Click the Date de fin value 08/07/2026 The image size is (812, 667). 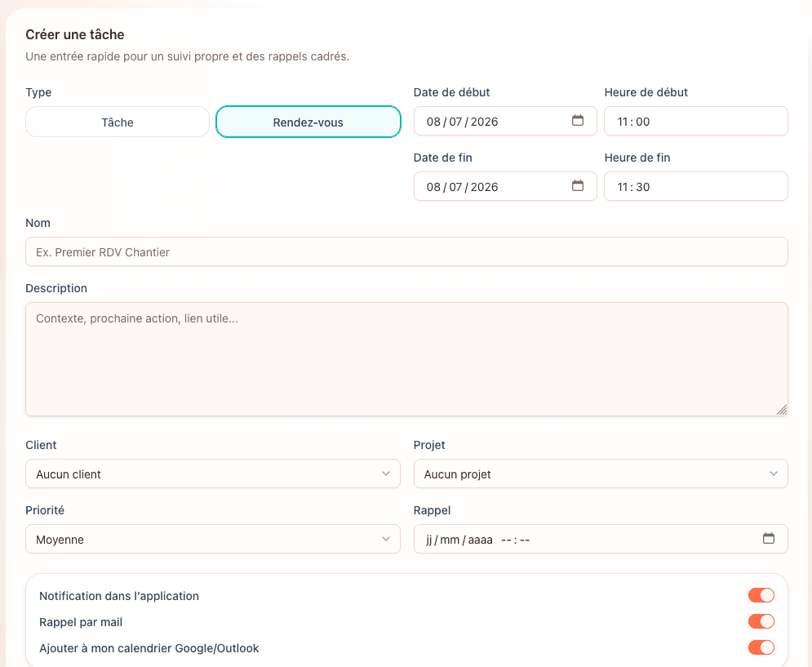pyautogui.click(x=462, y=187)
